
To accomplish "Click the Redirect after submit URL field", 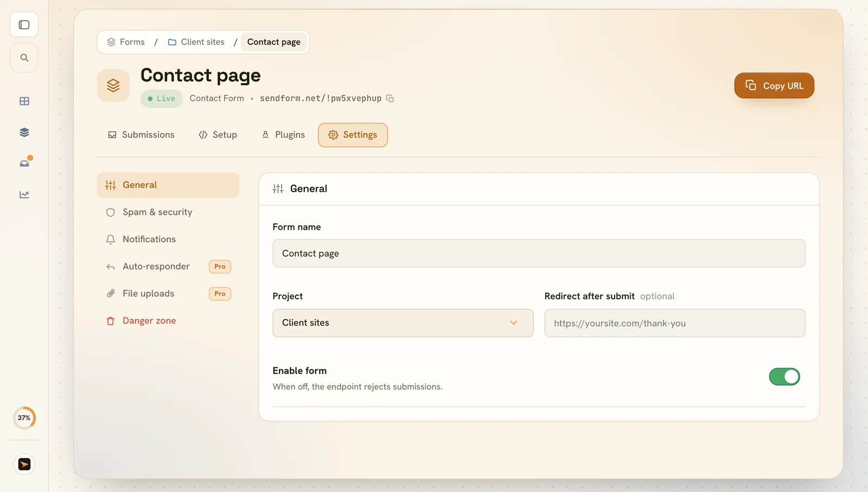I will click(x=675, y=323).
